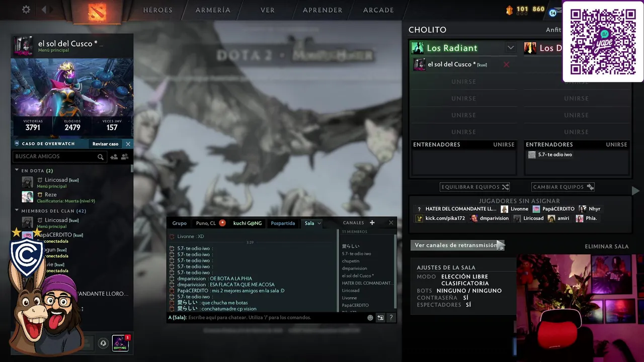Image resolution: width=644 pixels, height=362 pixels.
Task: Dismiss the Overwatch case banner
Action: (128, 144)
